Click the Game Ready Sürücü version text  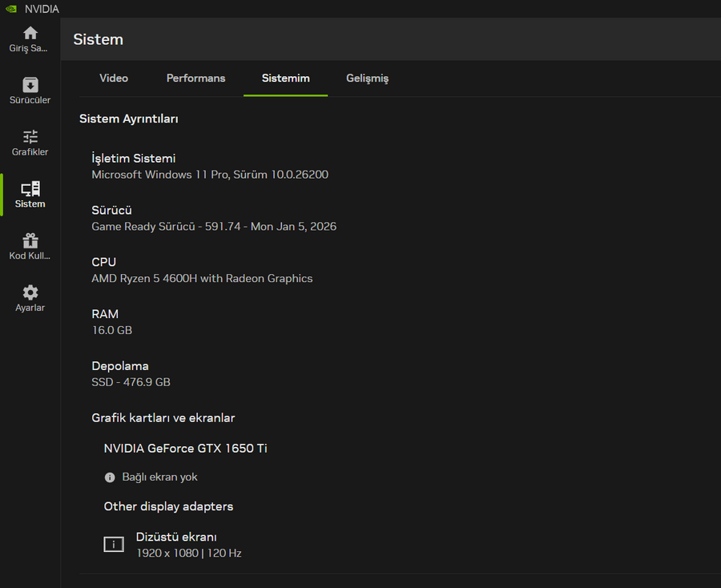(x=214, y=227)
